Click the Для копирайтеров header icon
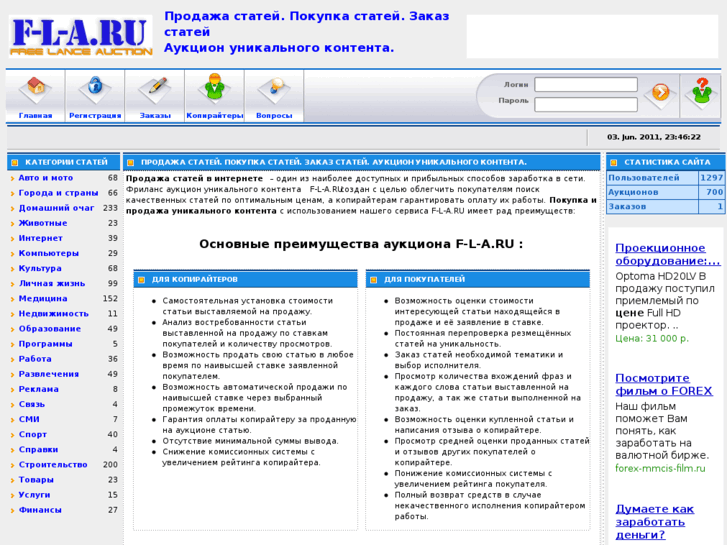The height and width of the screenshot is (545, 727). click(x=141, y=280)
